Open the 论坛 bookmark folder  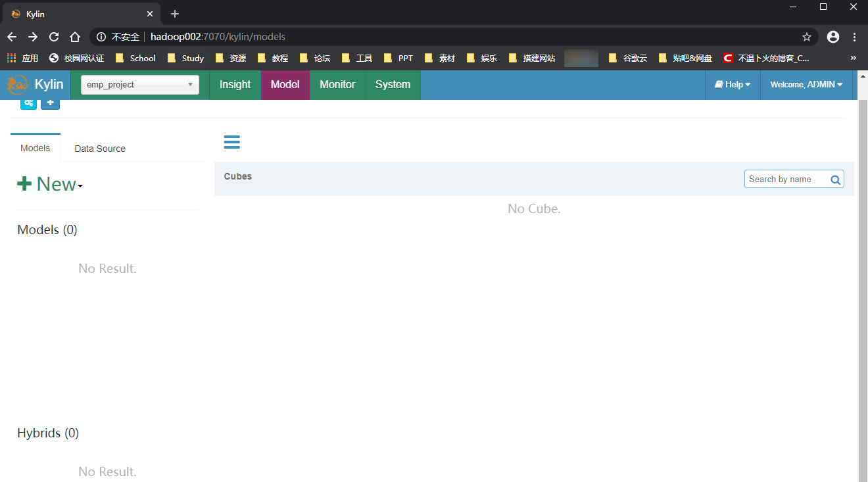tap(315, 58)
